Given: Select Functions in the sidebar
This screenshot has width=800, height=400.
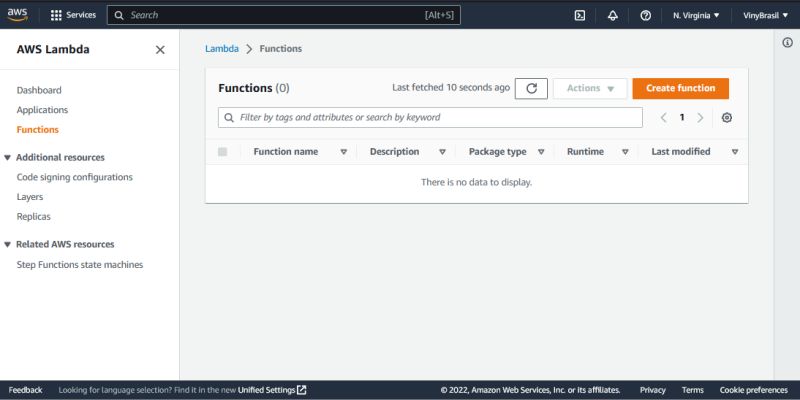Looking at the screenshot, I should coord(37,130).
